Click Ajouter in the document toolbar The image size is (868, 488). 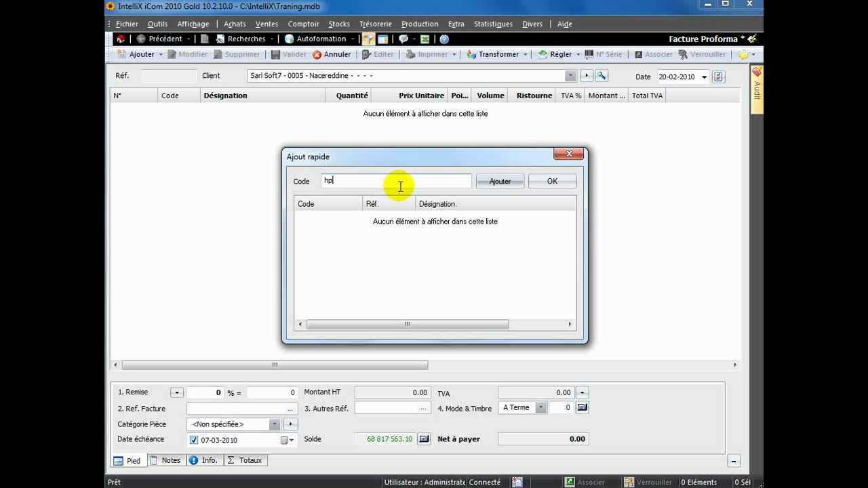coord(136,54)
